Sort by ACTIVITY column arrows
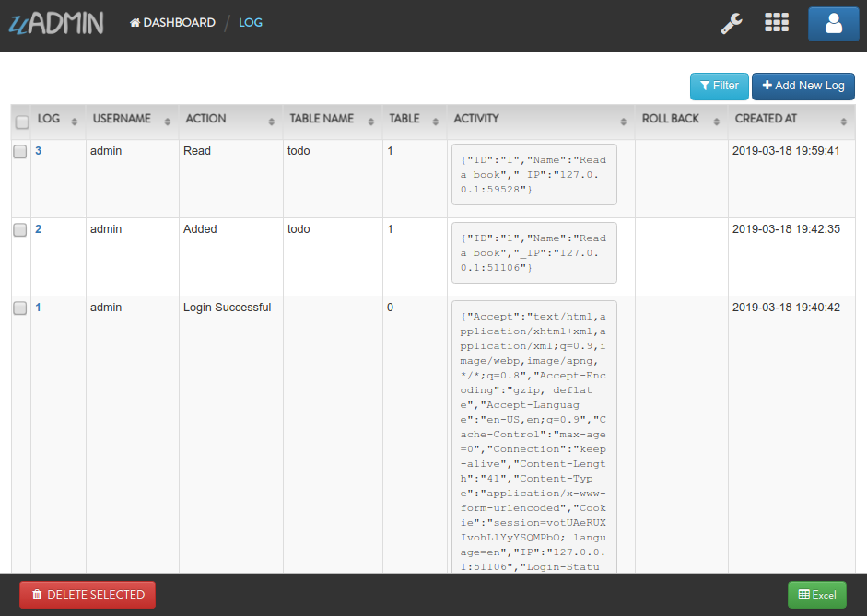This screenshot has width=867, height=616. click(623, 122)
